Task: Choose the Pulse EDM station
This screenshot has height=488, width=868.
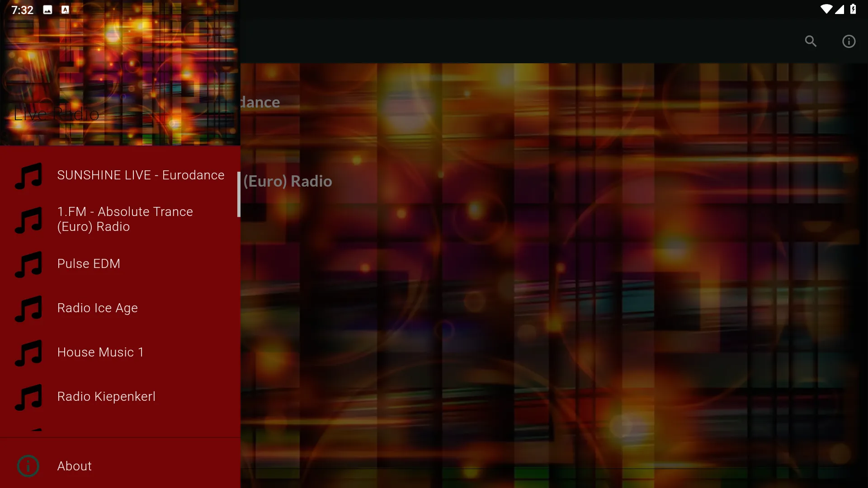Action: pos(120,264)
